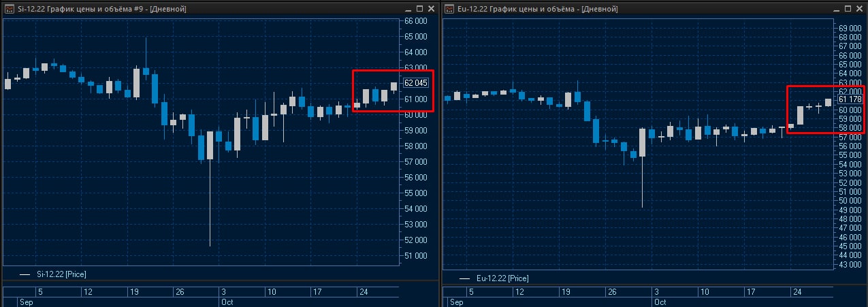Select the Si-12.22 [Price] legend entry
This screenshot has width=868, height=307.
(61, 274)
